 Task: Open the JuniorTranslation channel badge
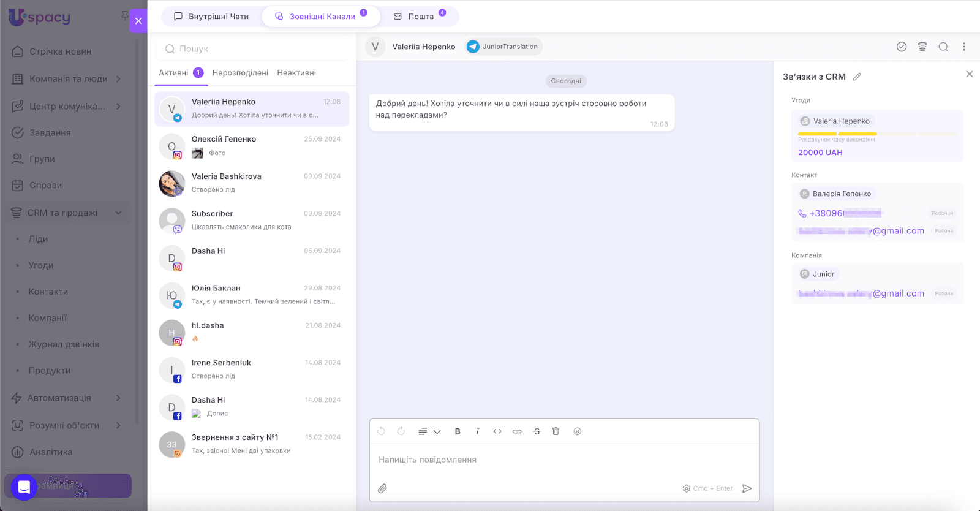[503, 47]
